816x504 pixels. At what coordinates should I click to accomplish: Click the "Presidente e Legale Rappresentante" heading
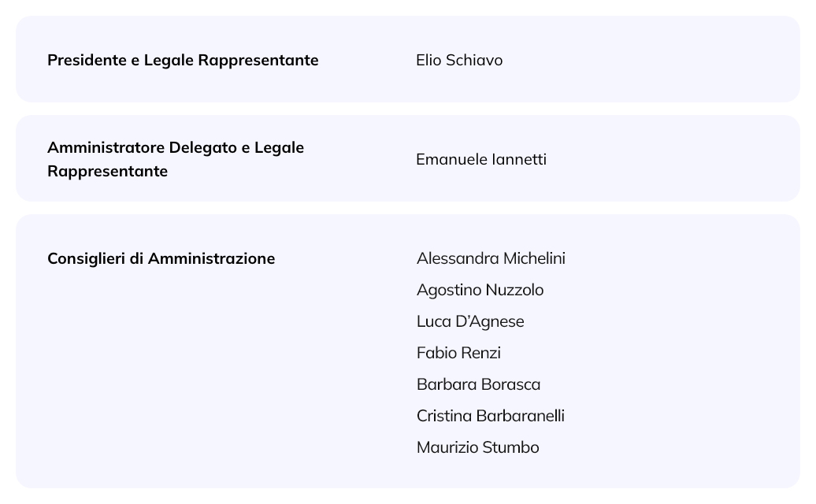pyautogui.click(x=183, y=61)
